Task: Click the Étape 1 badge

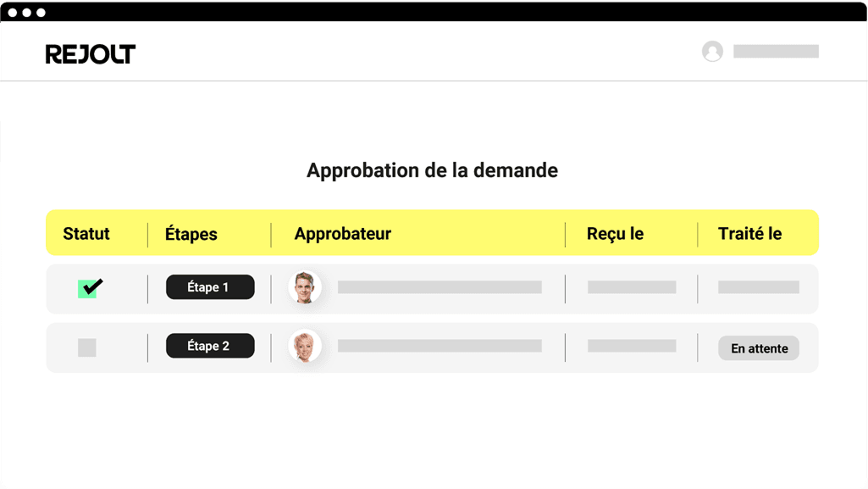Action: tap(210, 287)
